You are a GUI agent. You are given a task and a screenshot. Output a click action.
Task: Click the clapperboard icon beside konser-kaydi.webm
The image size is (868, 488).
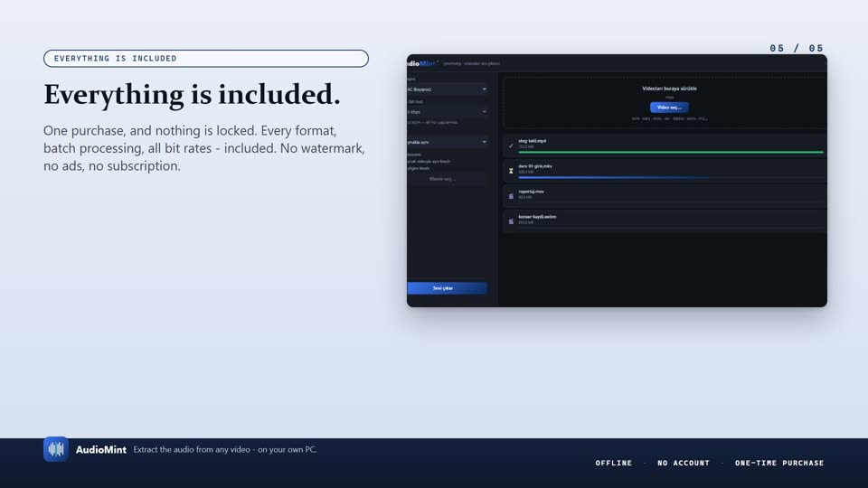pyautogui.click(x=511, y=221)
